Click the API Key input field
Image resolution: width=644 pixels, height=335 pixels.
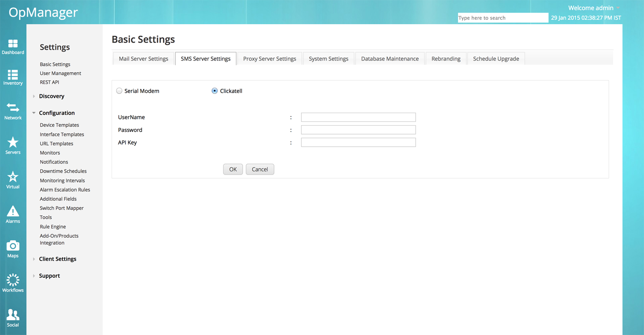pyautogui.click(x=358, y=142)
